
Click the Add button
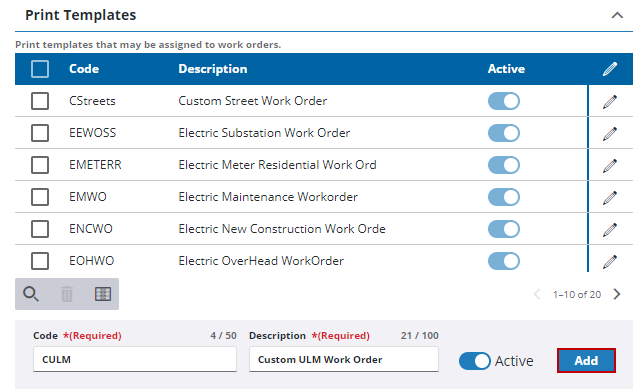coord(586,361)
